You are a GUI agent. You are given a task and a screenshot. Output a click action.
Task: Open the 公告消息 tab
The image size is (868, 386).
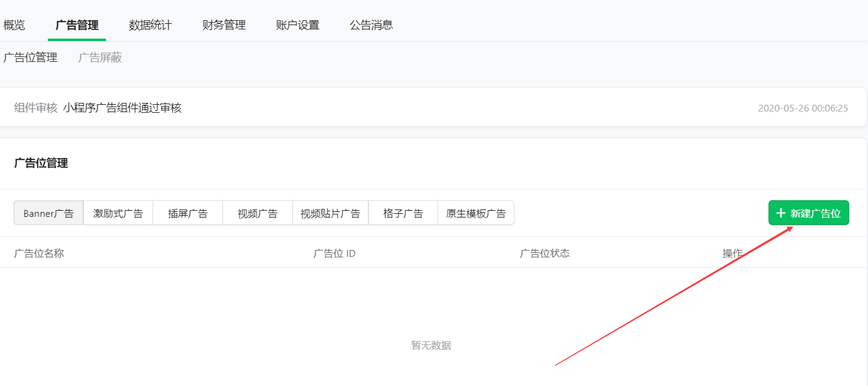click(371, 25)
